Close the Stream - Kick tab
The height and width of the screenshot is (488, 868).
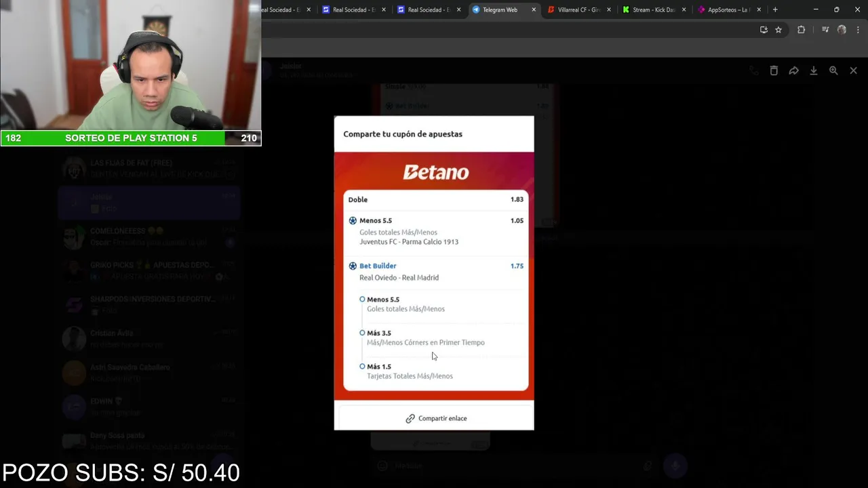[684, 9]
